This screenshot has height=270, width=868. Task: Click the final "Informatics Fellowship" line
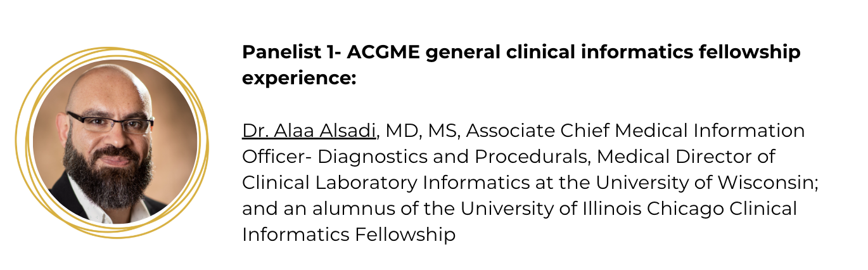(x=348, y=235)
